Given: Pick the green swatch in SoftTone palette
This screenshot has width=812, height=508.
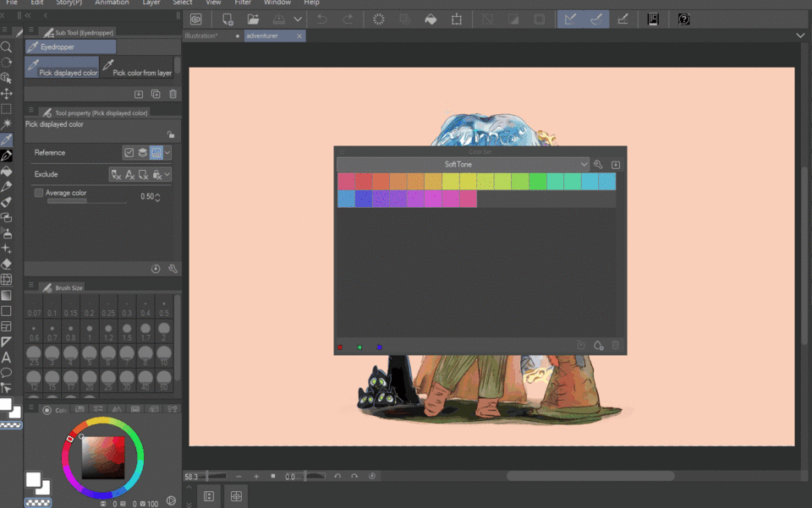Looking at the screenshot, I should pos(537,182).
